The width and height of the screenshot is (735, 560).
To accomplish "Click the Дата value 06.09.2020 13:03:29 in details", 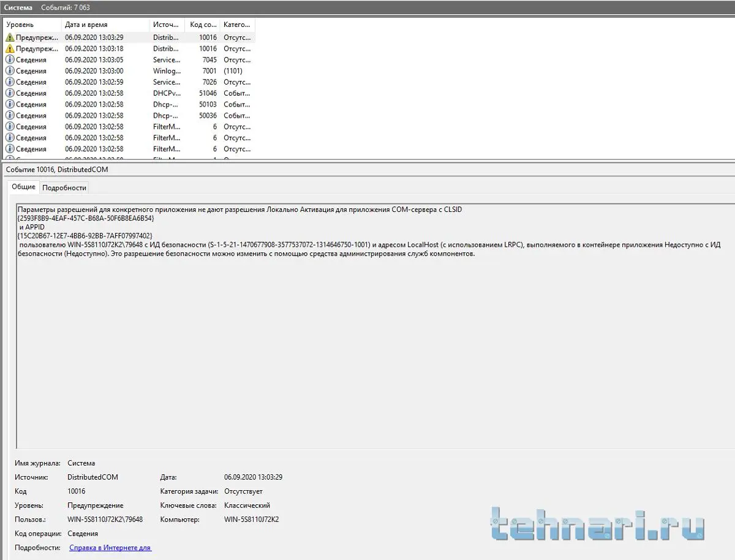I will pyautogui.click(x=254, y=477).
